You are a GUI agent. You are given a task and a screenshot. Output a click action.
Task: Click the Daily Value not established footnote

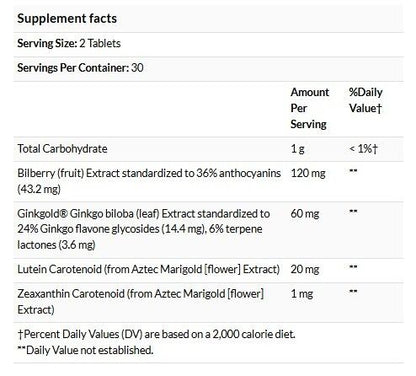tap(85, 350)
